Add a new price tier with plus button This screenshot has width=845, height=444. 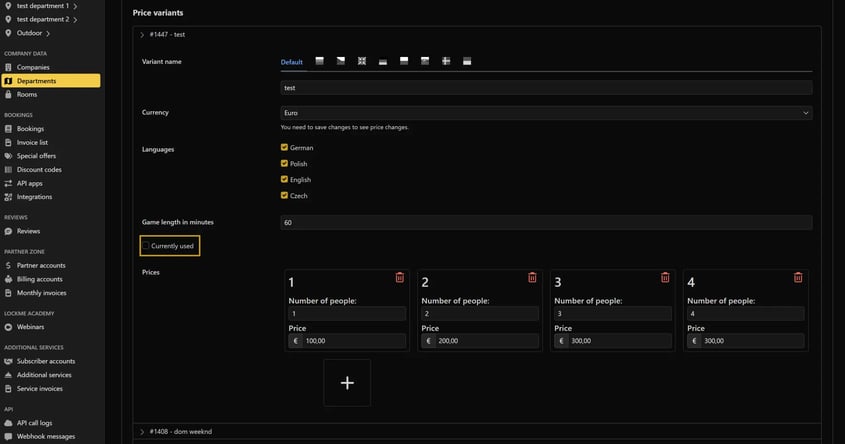pyautogui.click(x=347, y=383)
